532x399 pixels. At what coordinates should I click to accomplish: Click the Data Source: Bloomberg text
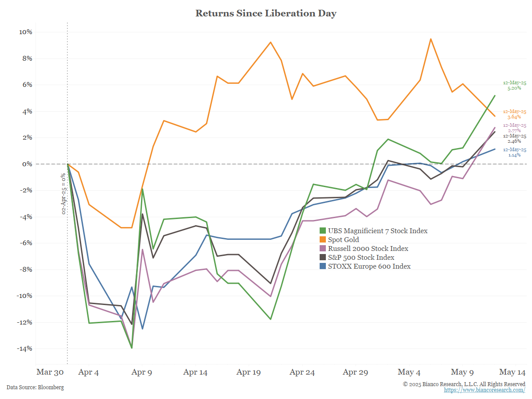click(35, 387)
